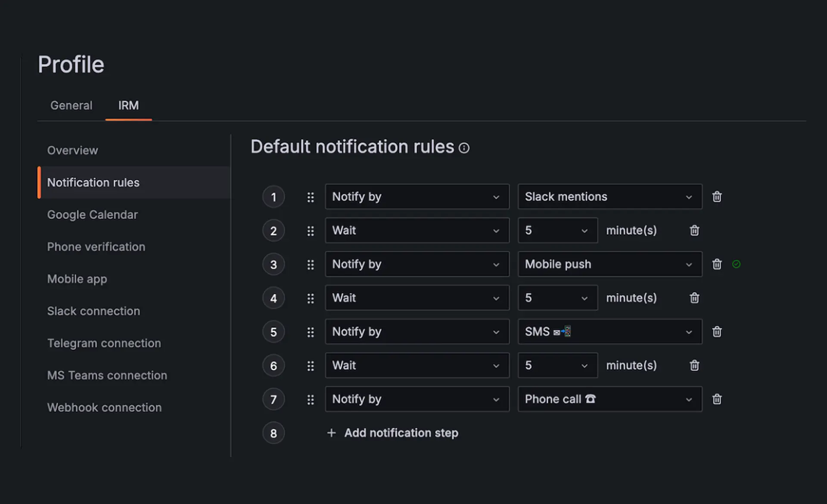The width and height of the screenshot is (827, 504).
Task: Click the drag handle on step 1
Action: point(311,197)
